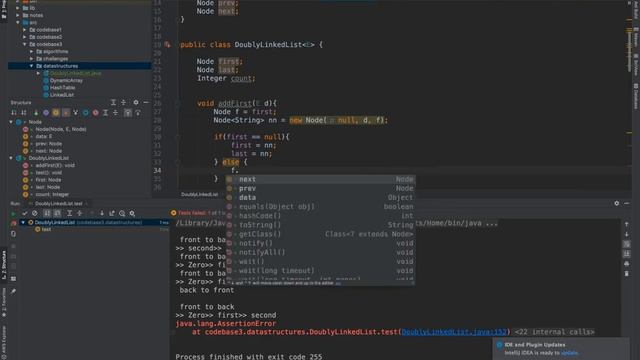Toggle Show Ignored tests icon in Run toolbar

pyautogui.click(x=35, y=213)
